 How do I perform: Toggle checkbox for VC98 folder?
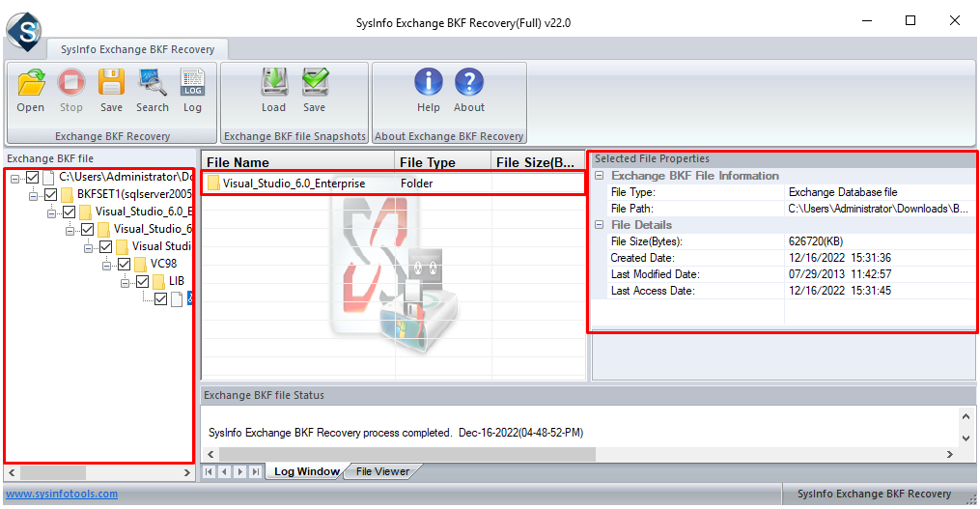tap(124, 265)
